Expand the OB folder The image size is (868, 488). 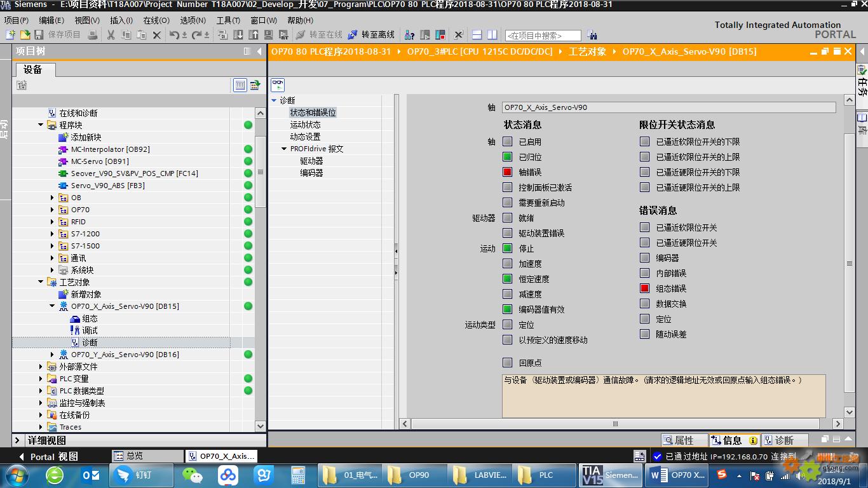pyautogui.click(x=52, y=198)
